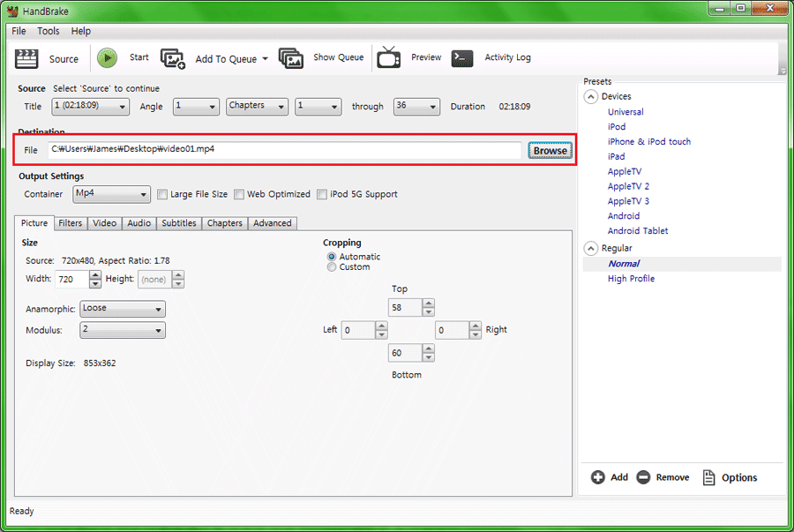Switch to the Filters tab
This screenshot has height=532, width=794.
pos(70,223)
